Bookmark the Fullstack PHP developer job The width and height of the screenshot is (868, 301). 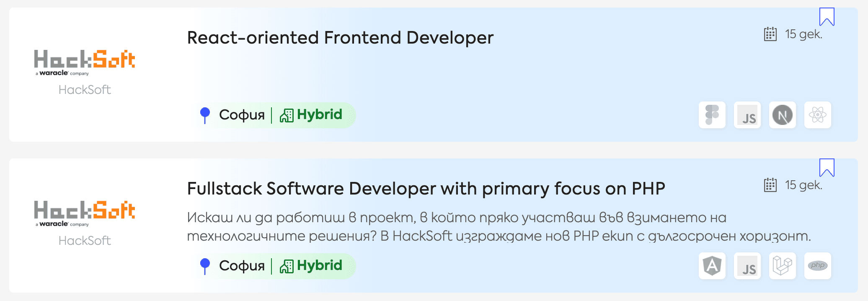coord(827,168)
